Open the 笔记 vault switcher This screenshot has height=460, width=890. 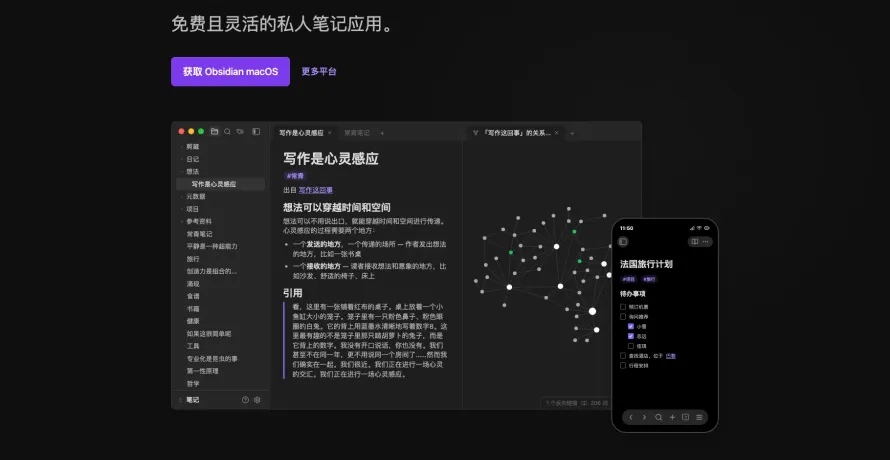[x=189, y=400]
